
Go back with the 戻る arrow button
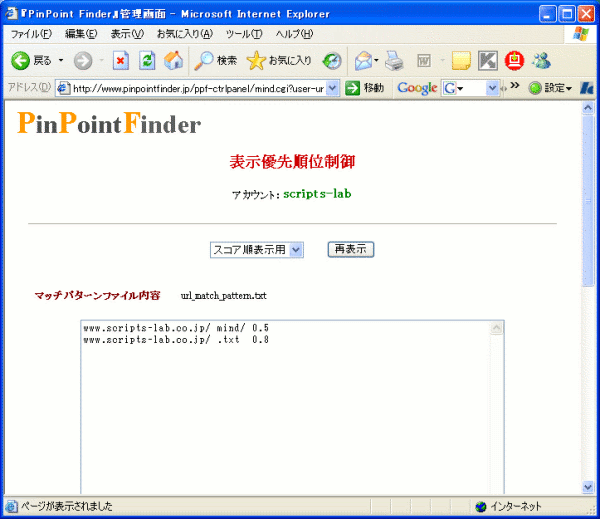point(31,60)
